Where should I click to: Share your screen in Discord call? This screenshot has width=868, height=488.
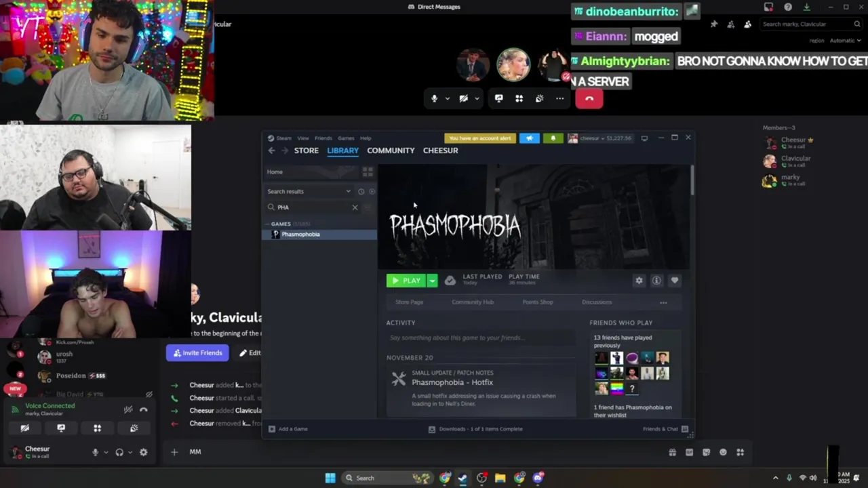(498, 99)
